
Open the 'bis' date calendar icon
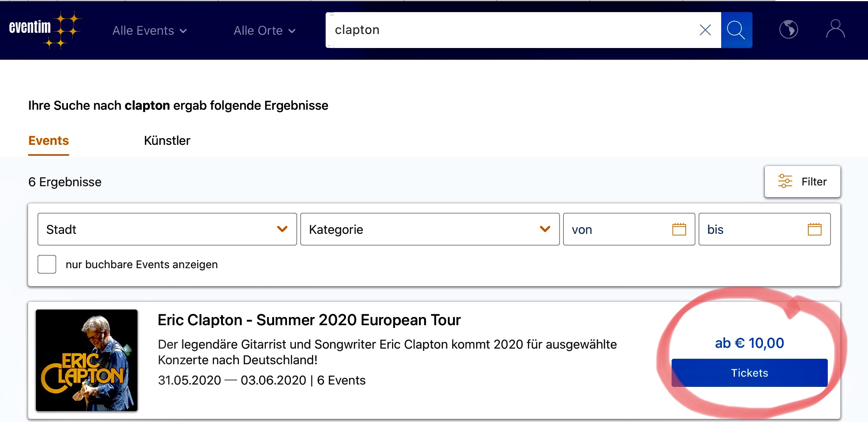tap(815, 229)
